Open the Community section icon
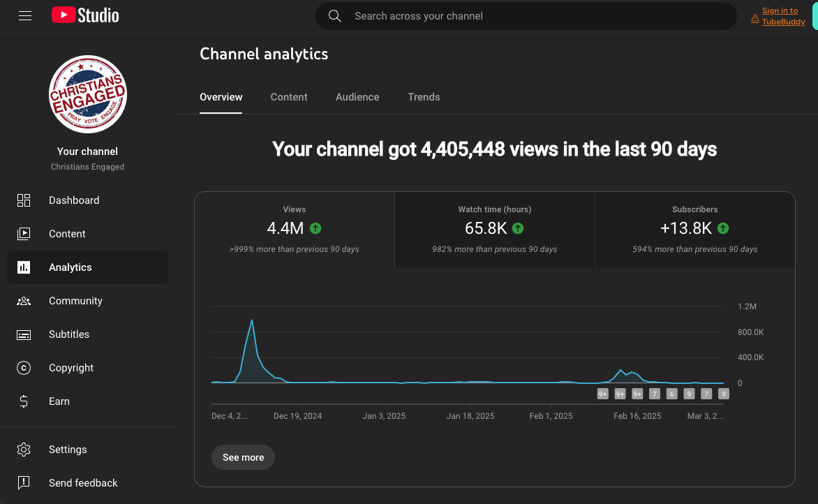Screen dimensions: 818x504 point(24,301)
